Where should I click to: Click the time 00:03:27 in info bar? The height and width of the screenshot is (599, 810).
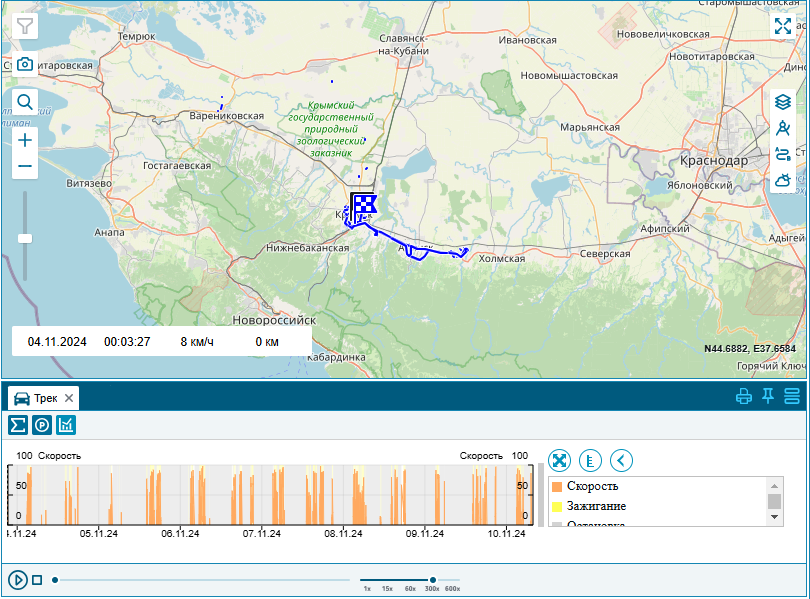[x=127, y=342]
